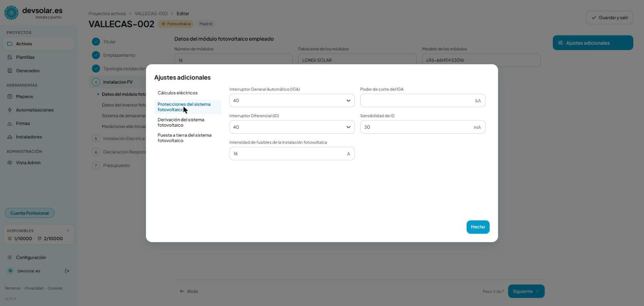
Task: Click the VALLECAS-002 breadcrumb
Action: [x=151, y=14]
